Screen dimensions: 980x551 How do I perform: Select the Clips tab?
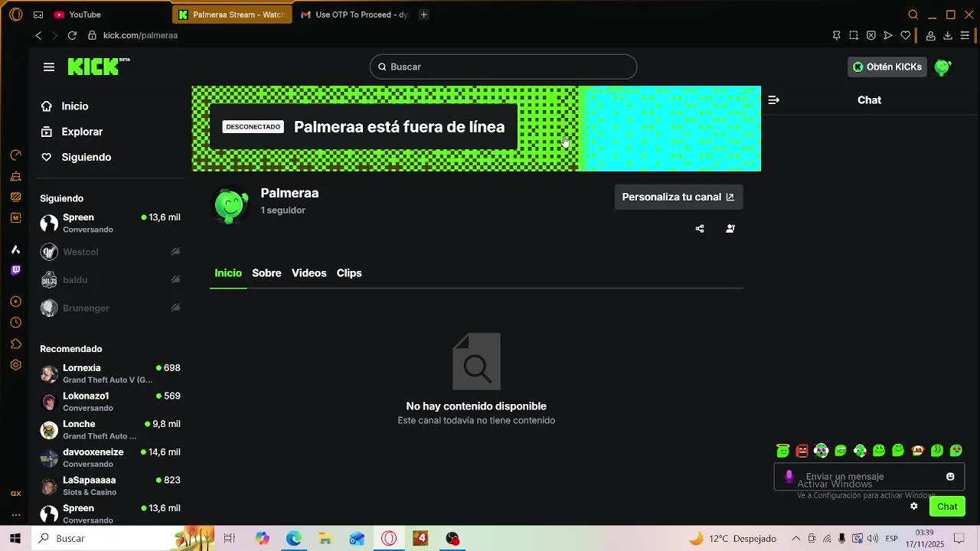coord(349,273)
